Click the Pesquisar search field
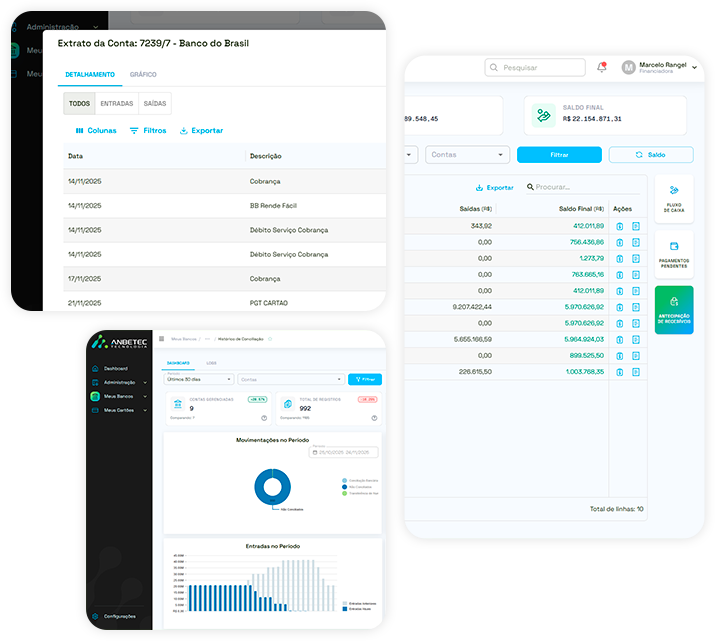This screenshot has width=715, height=641. [x=535, y=68]
